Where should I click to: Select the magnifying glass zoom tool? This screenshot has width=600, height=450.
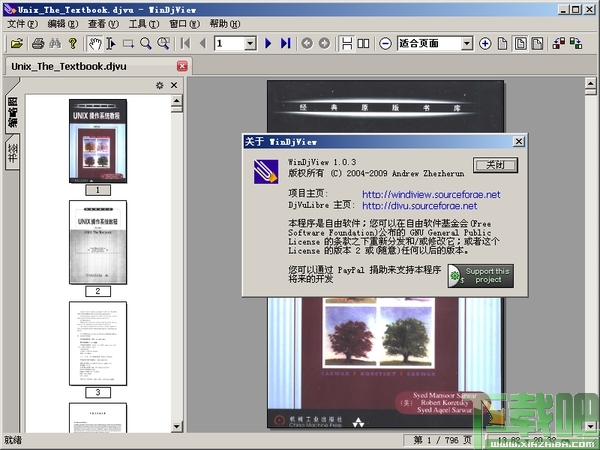146,44
